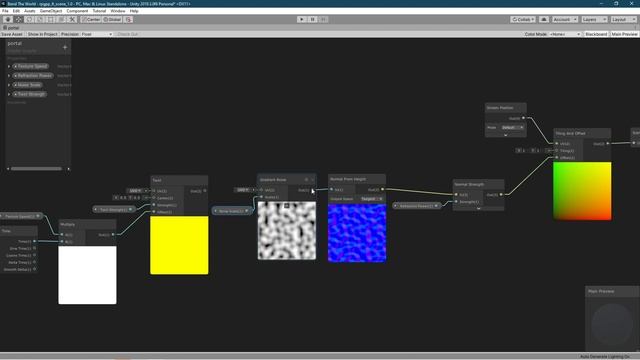Expand the Twirl Strength property

pos(9,94)
